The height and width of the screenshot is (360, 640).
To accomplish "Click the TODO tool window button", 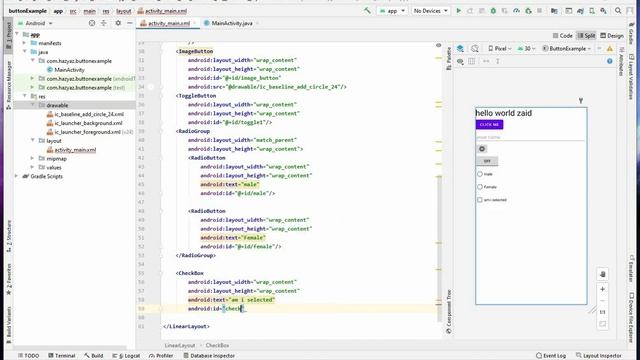I will click(x=29, y=356).
